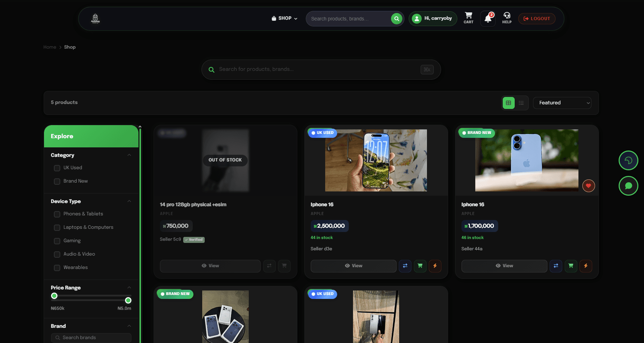
Task: Buy now ₦1,700,000 Iphone 16 lightning icon
Action: coord(586,266)
